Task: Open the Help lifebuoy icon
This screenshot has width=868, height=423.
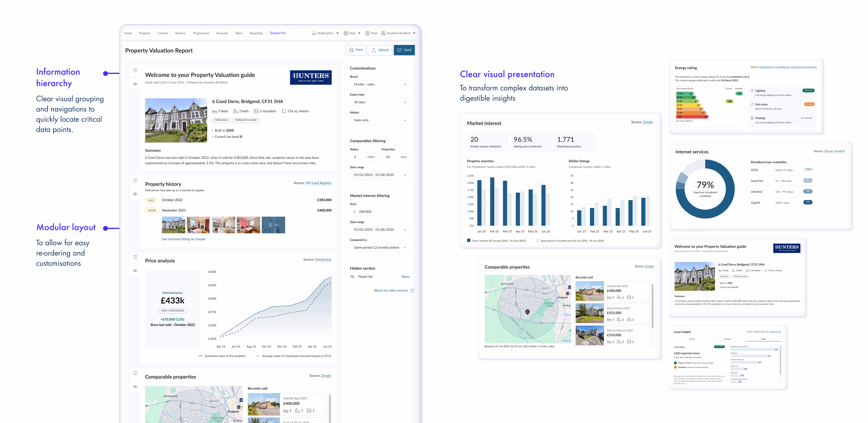Action: (x=346, y=33)
